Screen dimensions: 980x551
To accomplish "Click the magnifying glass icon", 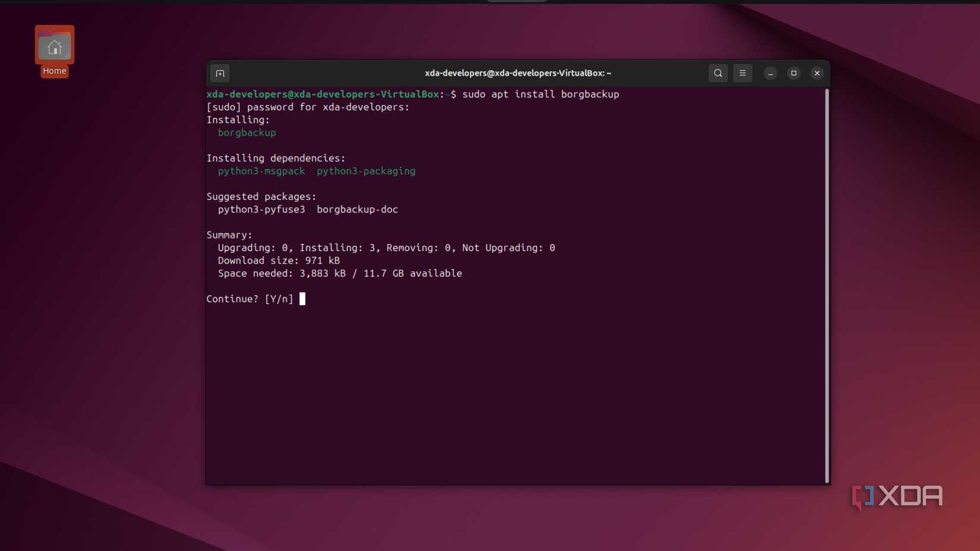I will (x=717, y=73).
